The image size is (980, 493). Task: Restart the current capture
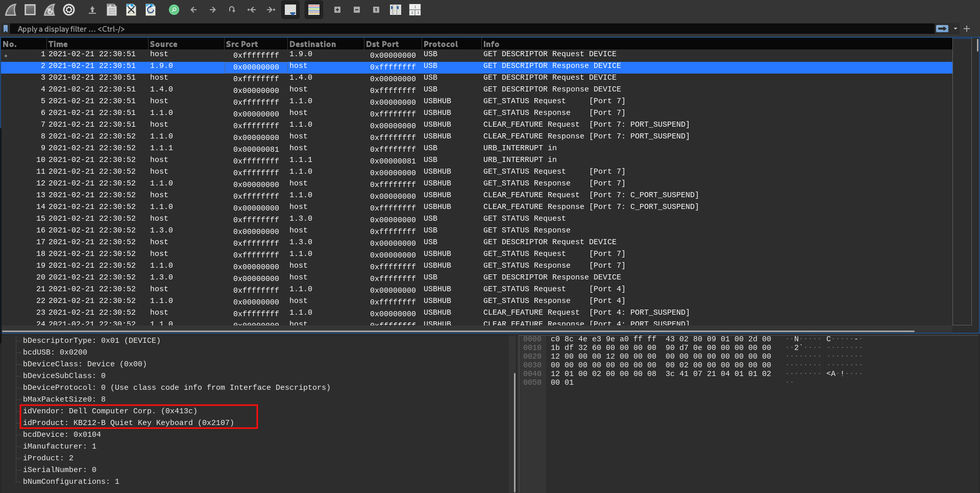50,10
